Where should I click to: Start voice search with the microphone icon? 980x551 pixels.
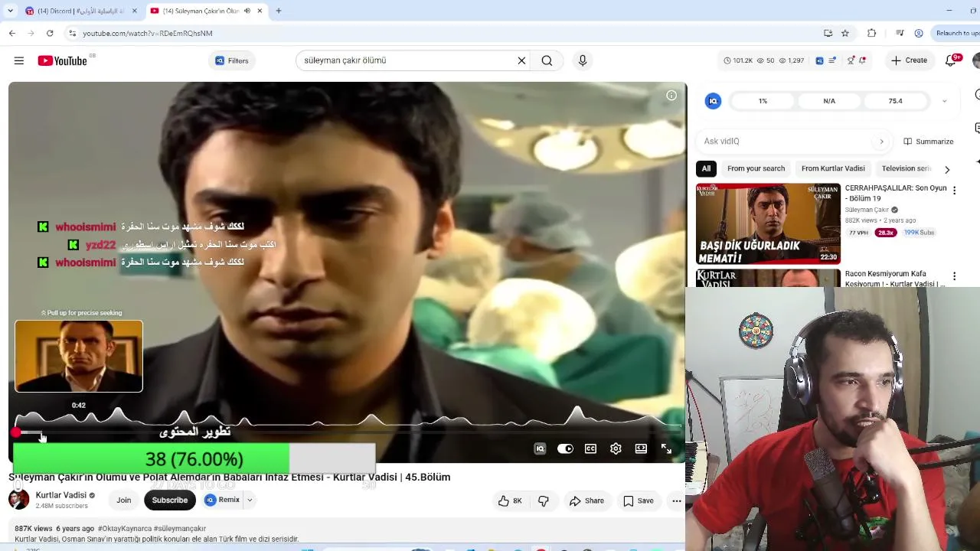tap(583, 60)
